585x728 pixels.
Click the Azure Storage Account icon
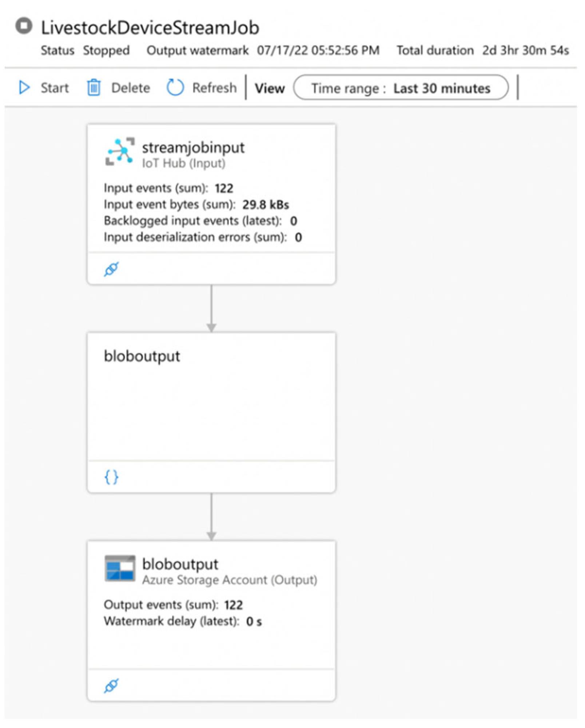click(x=120, y=569)
